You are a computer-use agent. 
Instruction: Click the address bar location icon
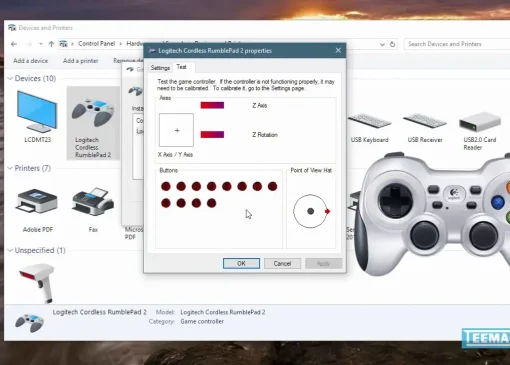click(x=63, y=44)
